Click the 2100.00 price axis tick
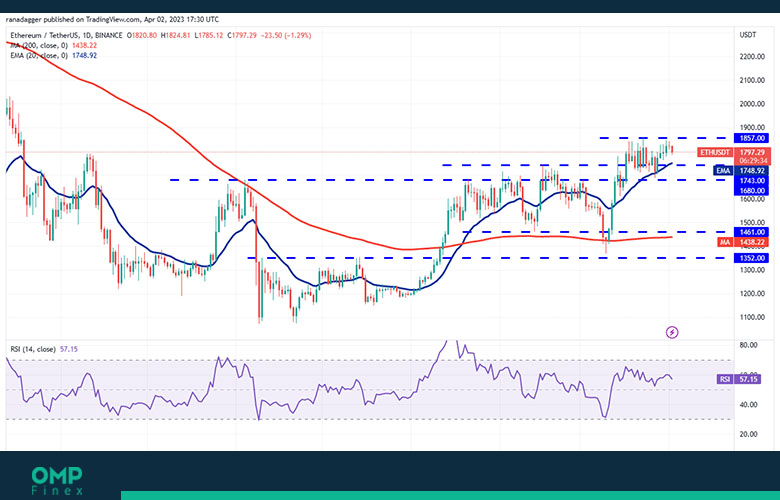Screen dimensions: 780x500 752,80
